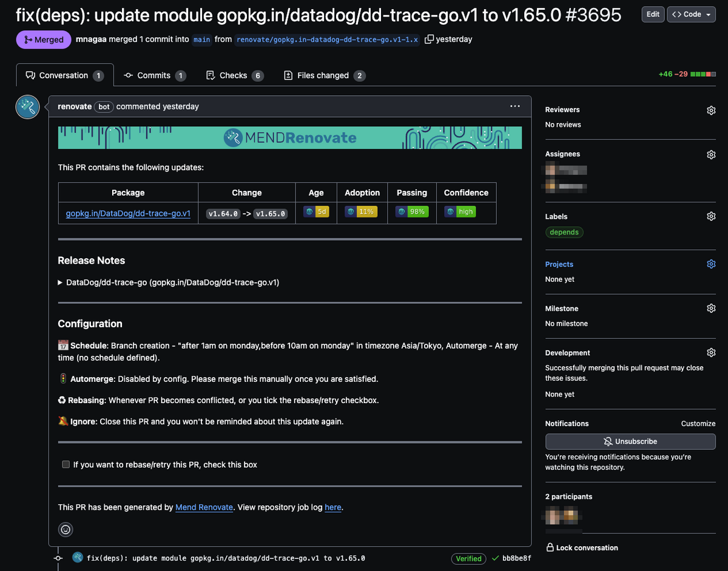This screenshot has width=728, height=571.
Task: Open the Mend Renovate link
Action: tap(204, 507)
